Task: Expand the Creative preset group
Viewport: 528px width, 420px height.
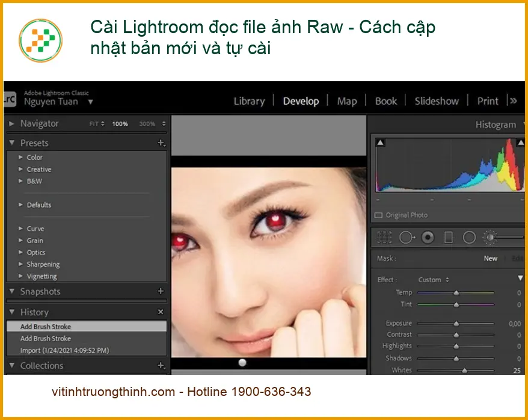Action: (x=20, y=169)
